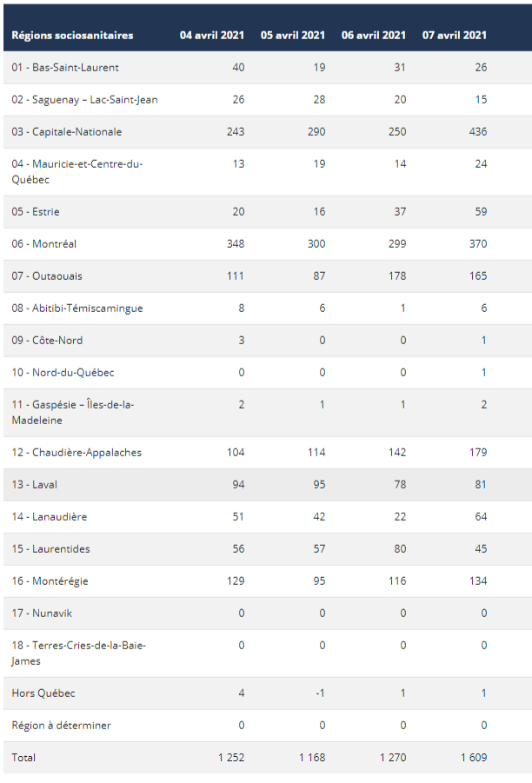This screenshot has width=532, height=783.
Task: Click the value 436 for Capitale-Nationale
Action: [x=478, y=132]
